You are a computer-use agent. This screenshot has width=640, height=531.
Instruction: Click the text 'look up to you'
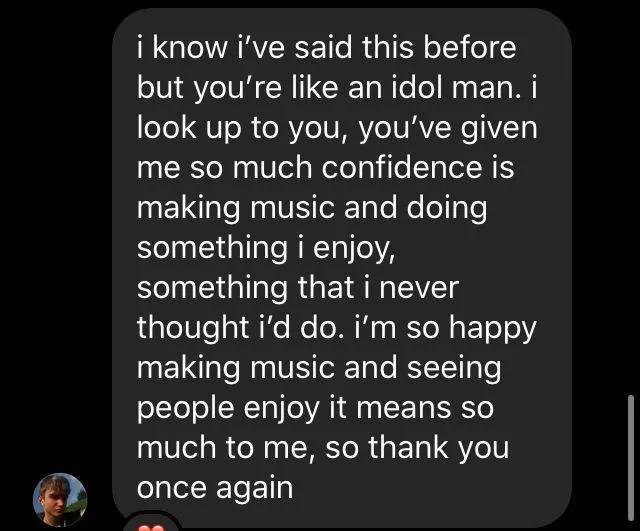(238, 129)
